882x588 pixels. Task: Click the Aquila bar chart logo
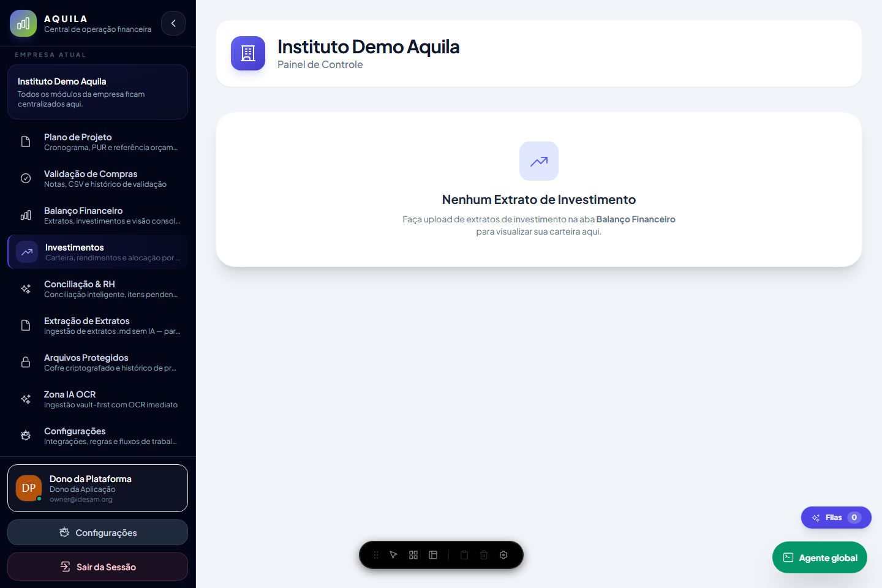[23, 23]
